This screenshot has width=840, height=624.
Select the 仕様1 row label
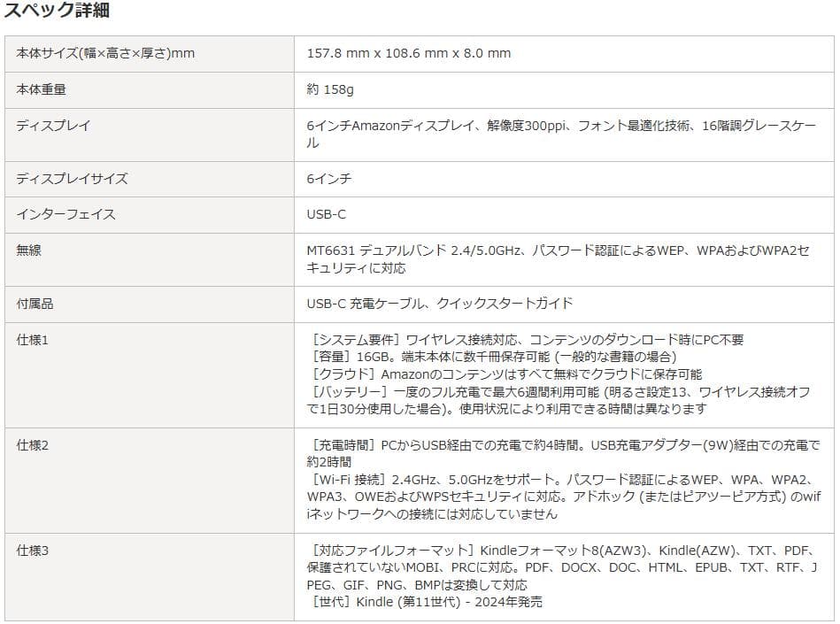(35, 339)
